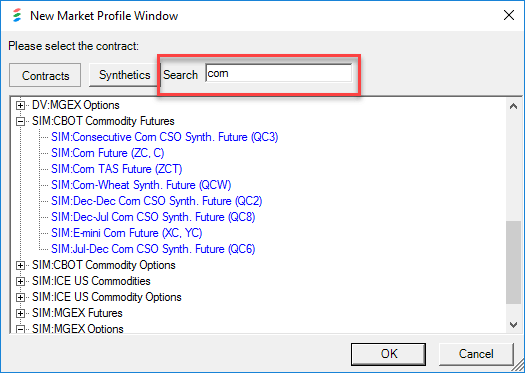
Task: Confirm selection with OK button
Action: point(388,354)
